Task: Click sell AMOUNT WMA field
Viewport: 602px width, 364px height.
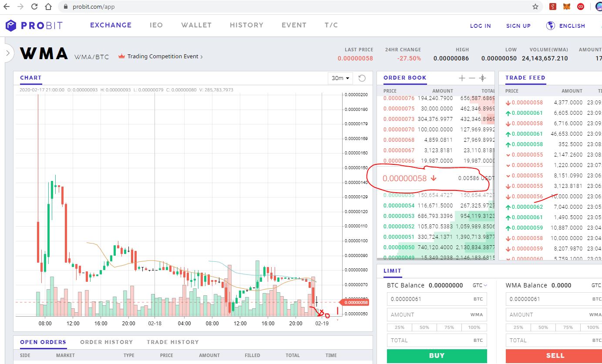Action: point(554,314)
